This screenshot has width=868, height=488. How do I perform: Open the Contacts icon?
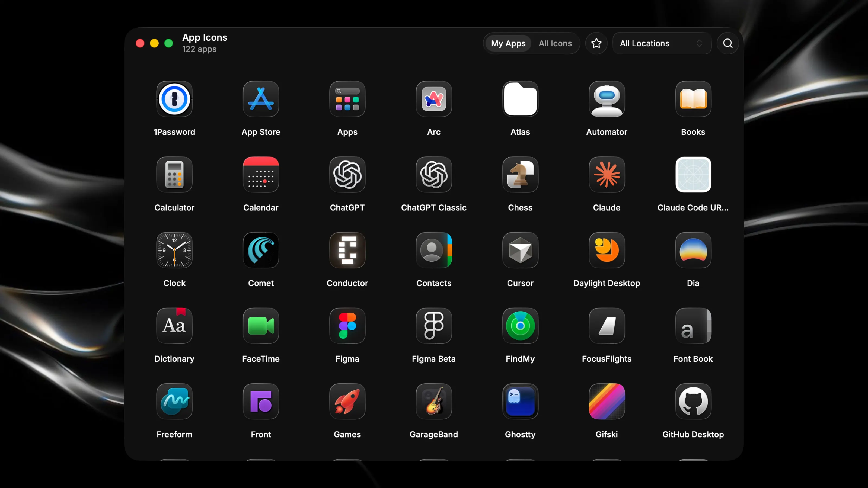pyautogui.click(x=434, y=250)
